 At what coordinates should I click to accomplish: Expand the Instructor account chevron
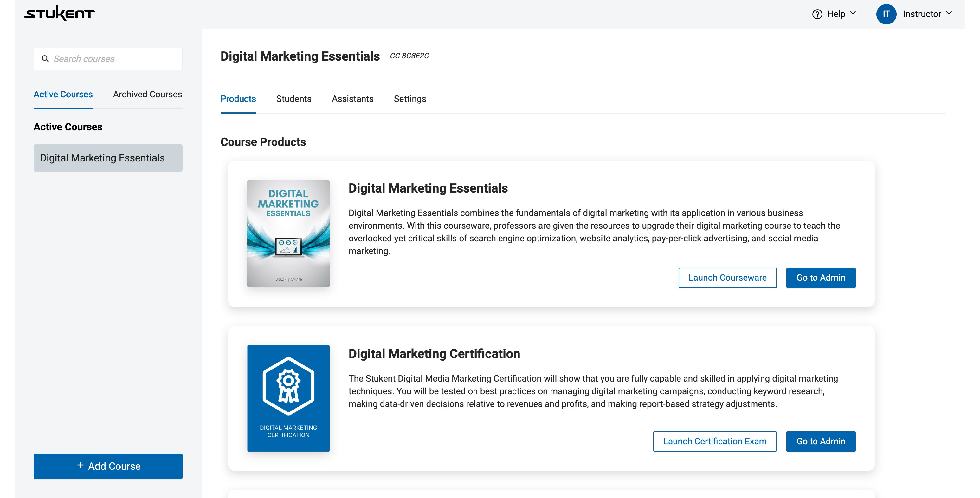click(949, 13)
